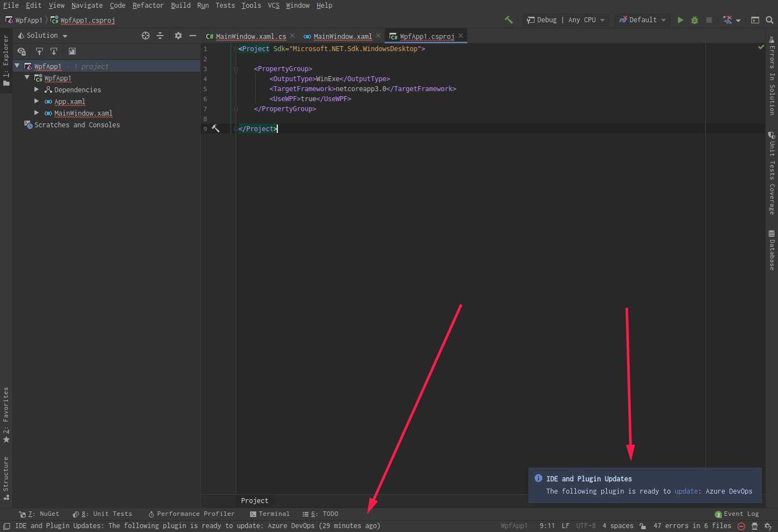
Task: Click the LF line separator in status bar
Action: tap(565, 526)
